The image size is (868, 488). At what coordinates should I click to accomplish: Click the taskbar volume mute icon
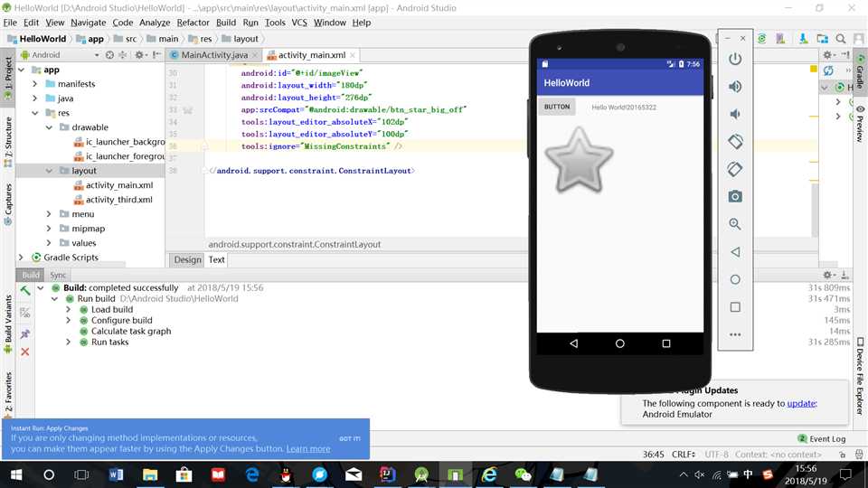click(x=700, y=474)
